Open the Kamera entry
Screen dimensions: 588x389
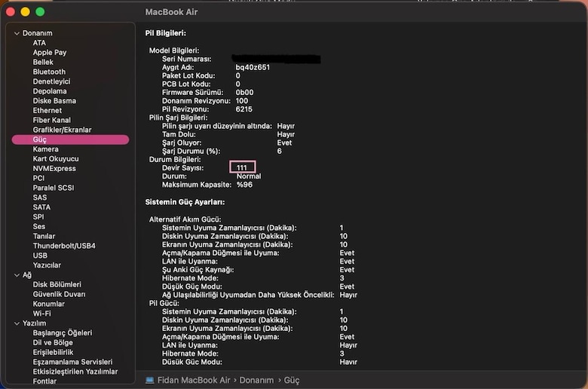(46, 149)
